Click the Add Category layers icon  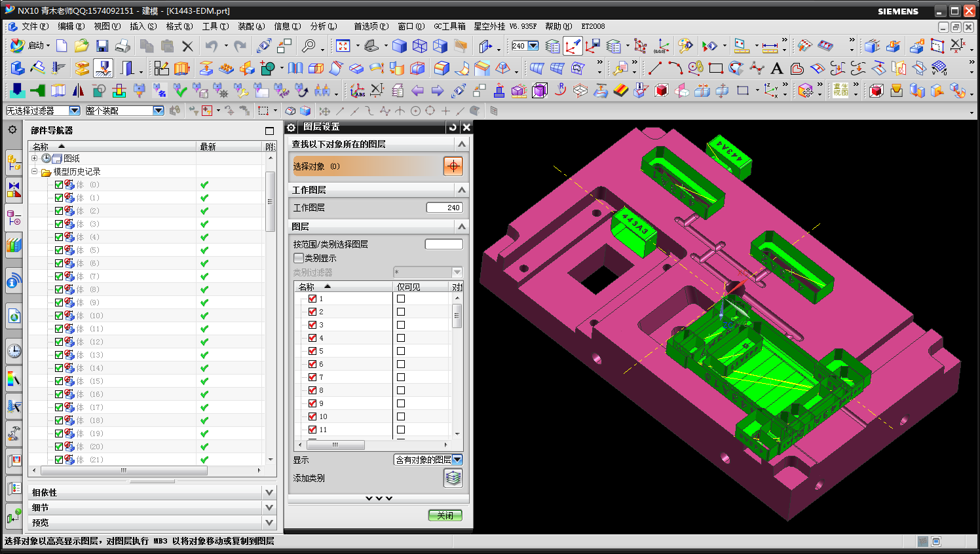[453, 478]
